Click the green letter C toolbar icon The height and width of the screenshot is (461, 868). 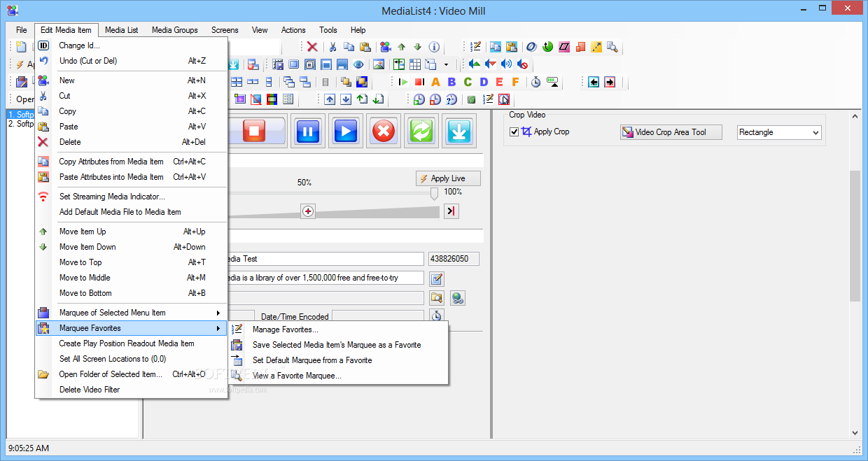click(x=468, y=82)
